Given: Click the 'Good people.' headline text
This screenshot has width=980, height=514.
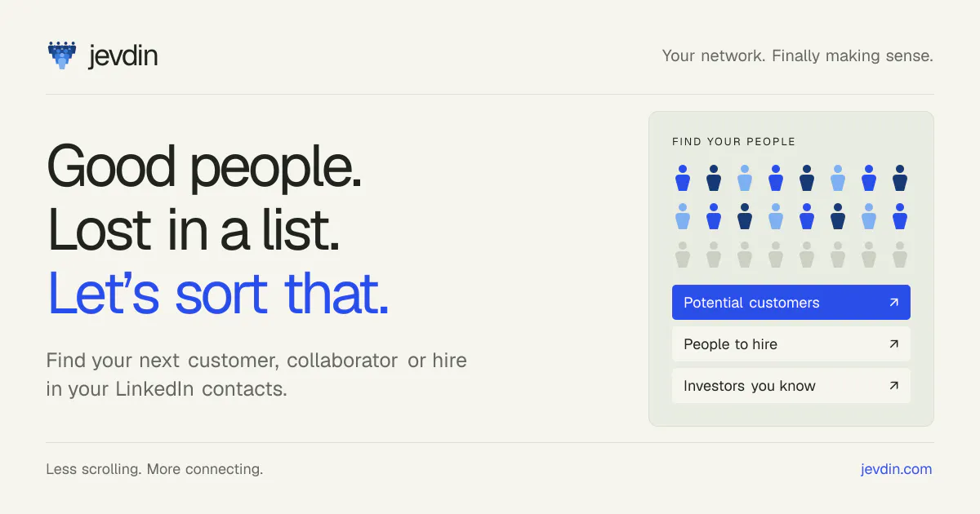Looking at the screenshot, I should click(x=204, y=166).
